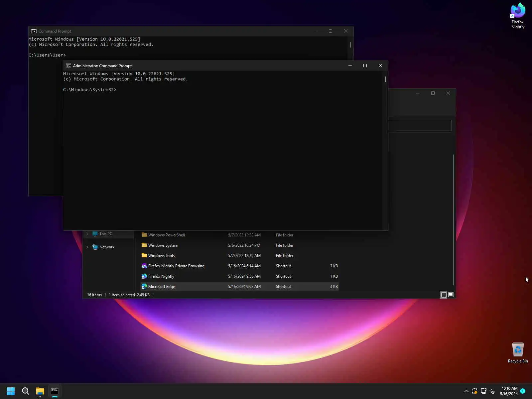
Task: Click the File folder type of Windows Tools
Action: [x=285, y=256]
